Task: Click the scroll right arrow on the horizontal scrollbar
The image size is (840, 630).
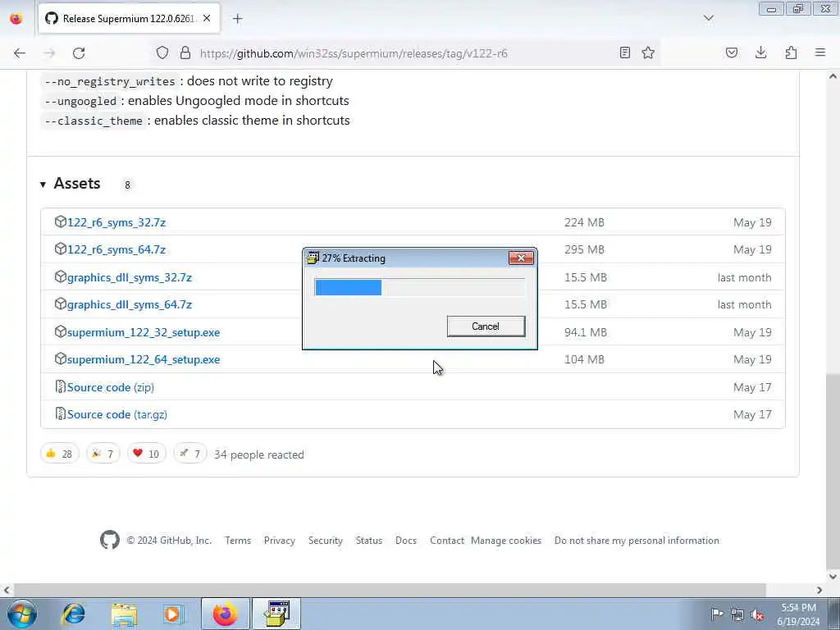Action: click(819, 590)
